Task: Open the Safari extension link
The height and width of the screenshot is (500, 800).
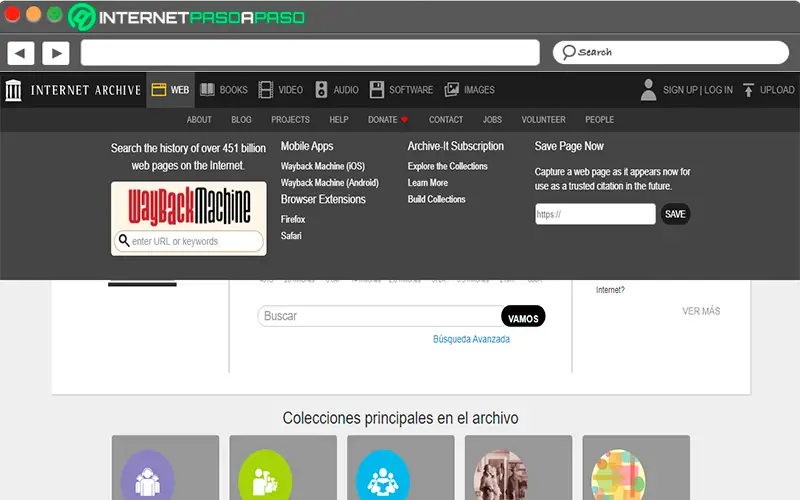Action: pos(291,236)
